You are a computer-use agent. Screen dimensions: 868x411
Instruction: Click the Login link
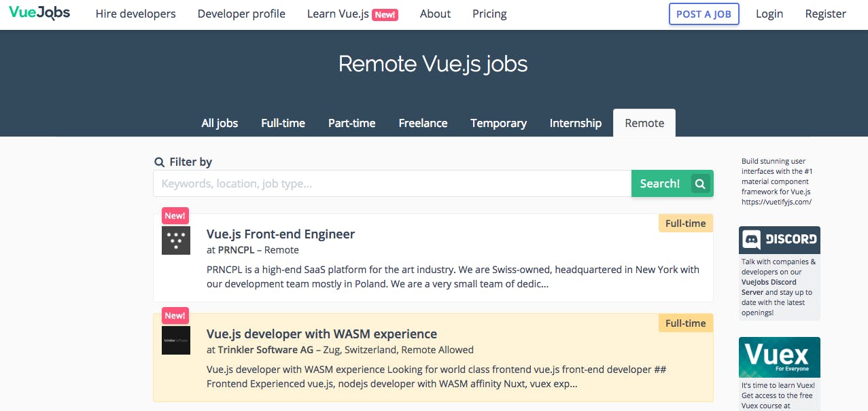pos(769,14)
